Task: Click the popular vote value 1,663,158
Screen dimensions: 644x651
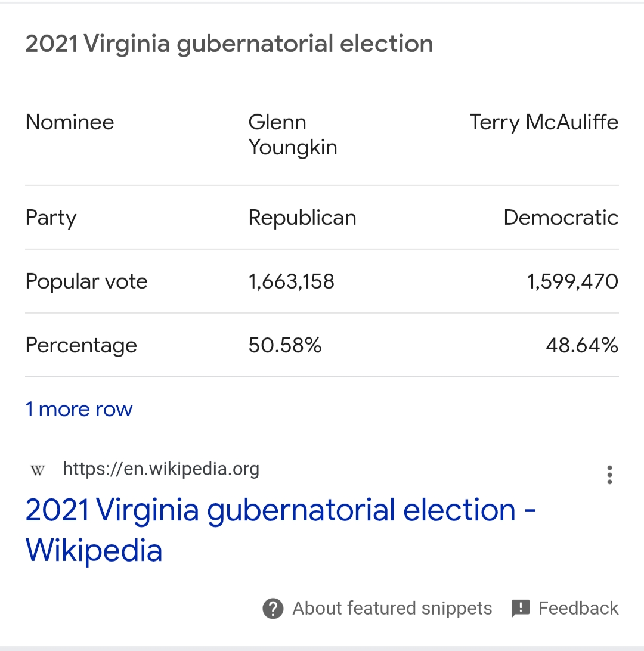Action: point(291,281)
